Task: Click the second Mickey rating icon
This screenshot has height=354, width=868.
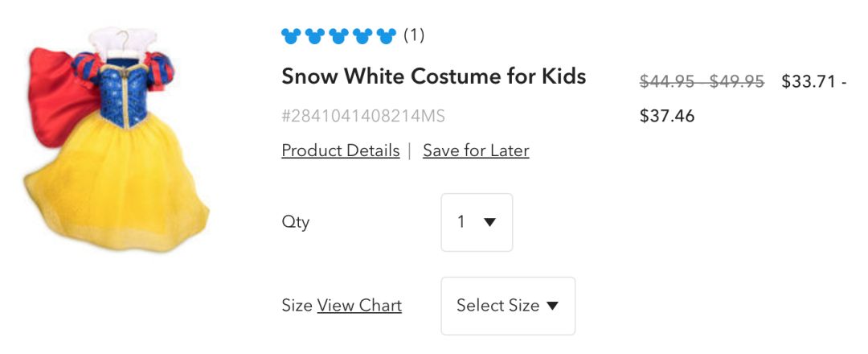Action: coord(315,35)
